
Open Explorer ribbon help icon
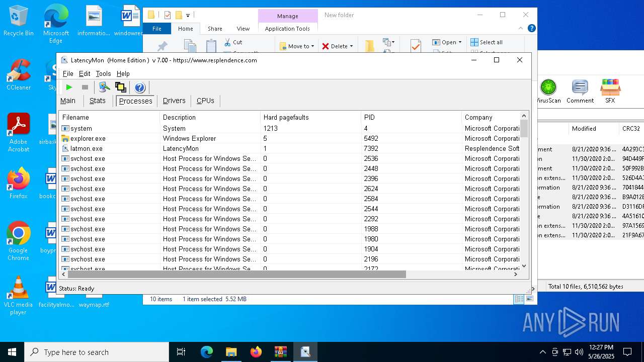(531, 29)
